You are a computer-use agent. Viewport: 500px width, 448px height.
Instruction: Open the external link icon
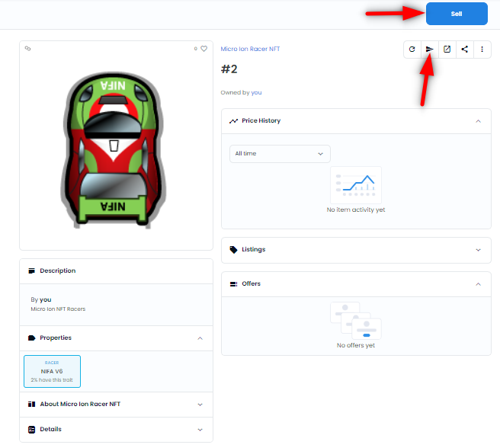click(447, 50)
